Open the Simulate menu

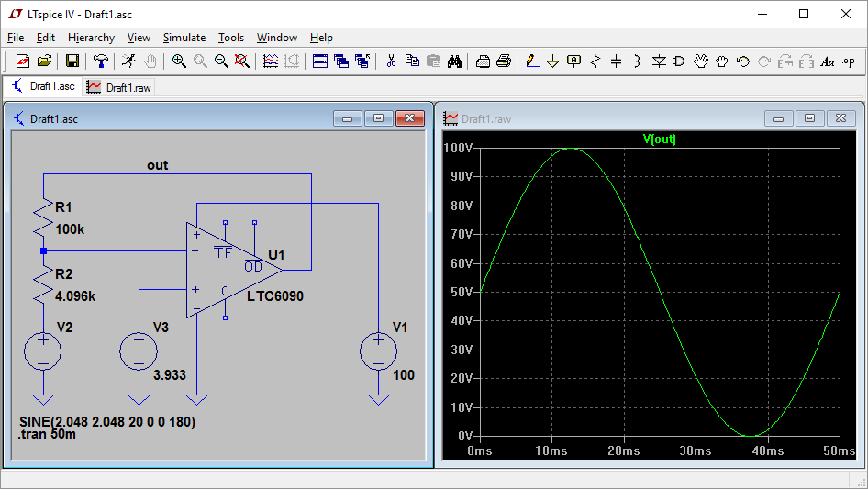tap(184, 38)
